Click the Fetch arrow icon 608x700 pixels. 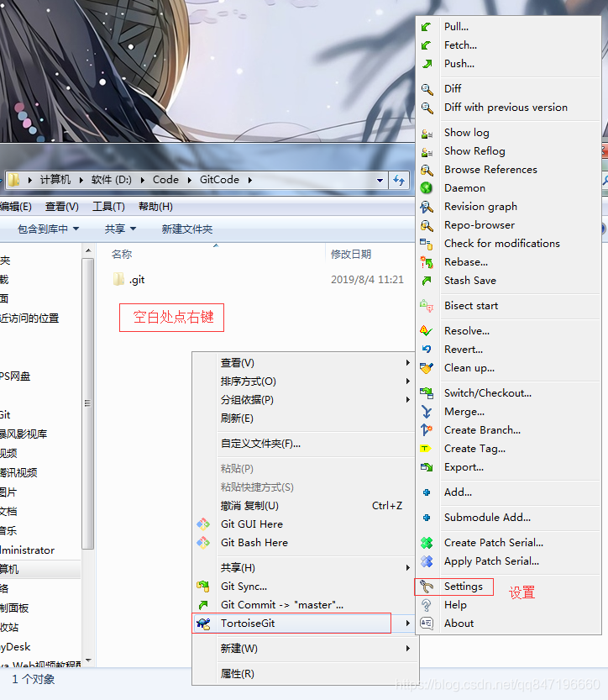(427, 45)
